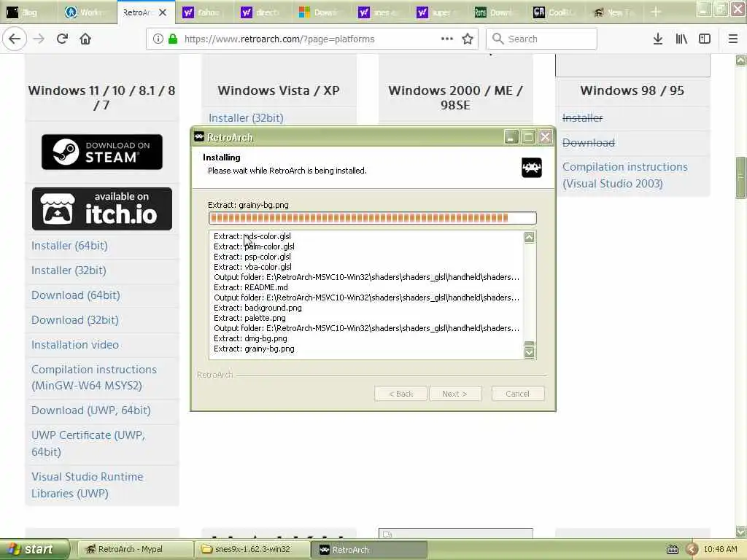Toggle the browser sidebar icon

point(705,39)
